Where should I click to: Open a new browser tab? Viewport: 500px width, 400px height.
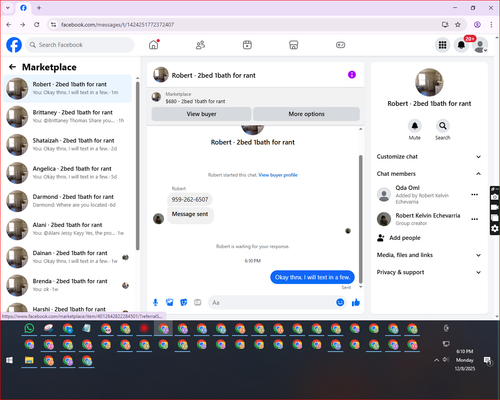(x=39, y=8)
